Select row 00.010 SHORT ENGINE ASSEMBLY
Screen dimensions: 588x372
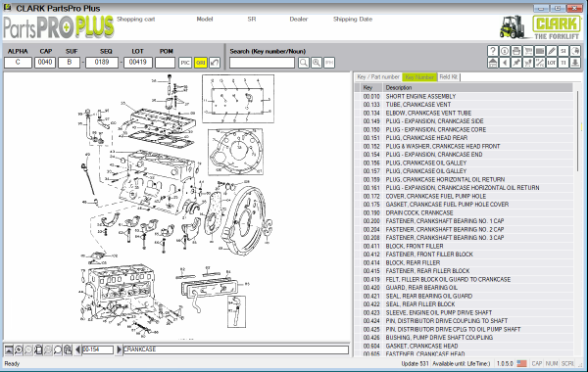pyautogui.click(x=464, y=96)
